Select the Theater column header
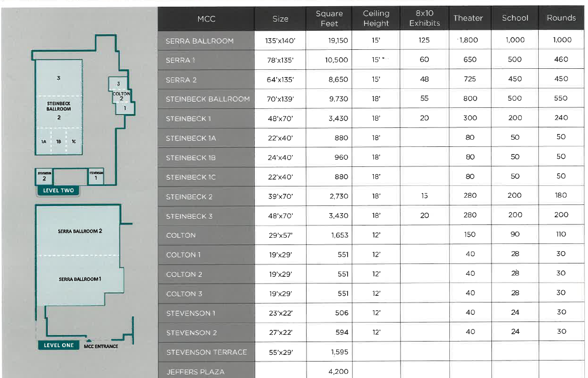This screenshot has height=378, width=588. [468, 17]
